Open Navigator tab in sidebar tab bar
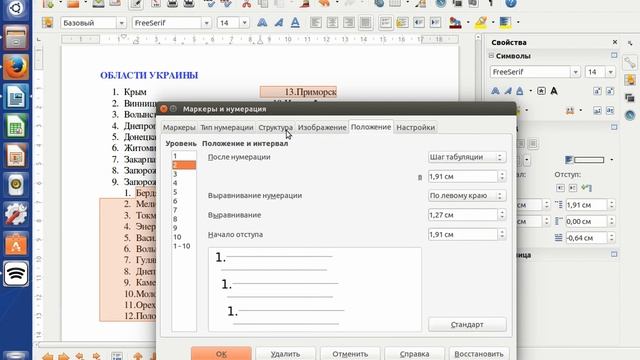Image resolution: width=640 pixels, height=360 pixels. tap(630, 116)
